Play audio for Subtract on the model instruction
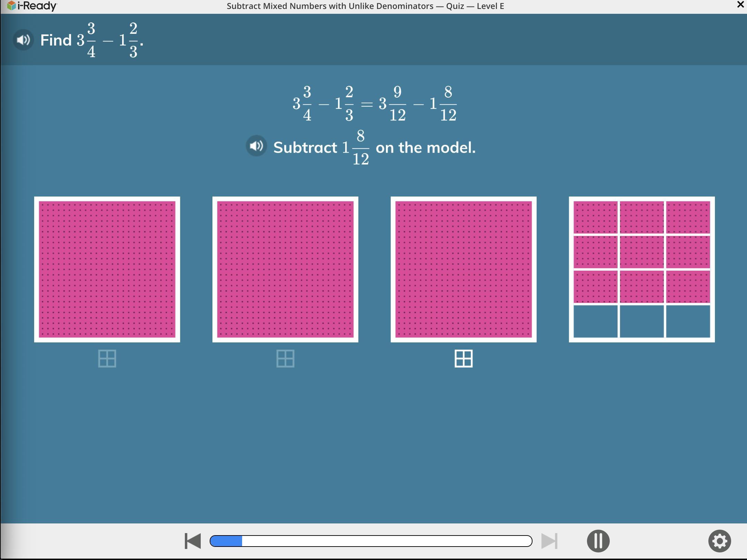Screen dimensions: 747x560 (x=256, y=146)
